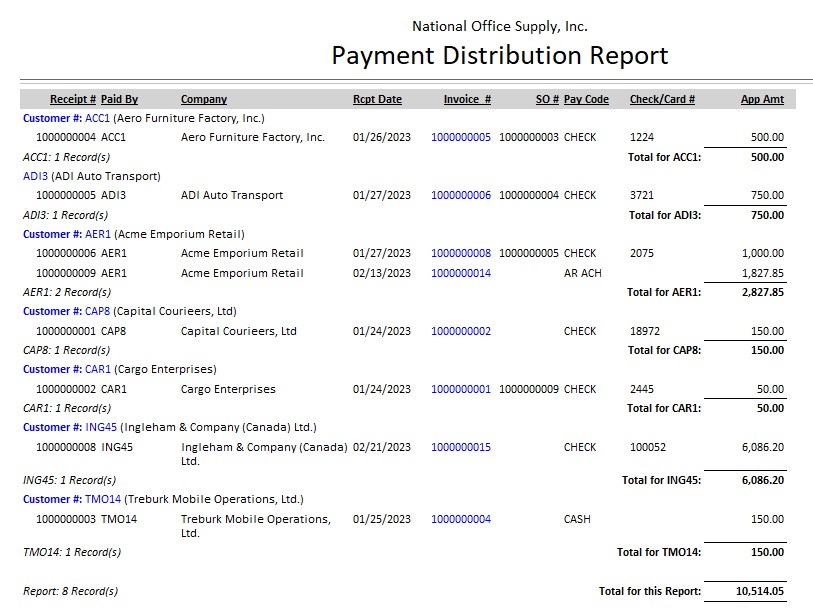
Task: Open invoice 1000000005 link
Action: tap(460, 137)
